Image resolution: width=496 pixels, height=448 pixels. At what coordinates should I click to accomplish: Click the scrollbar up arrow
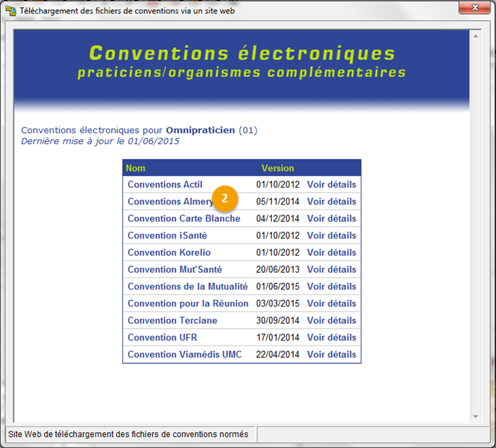pyautogui.click(x=476, y=36)
